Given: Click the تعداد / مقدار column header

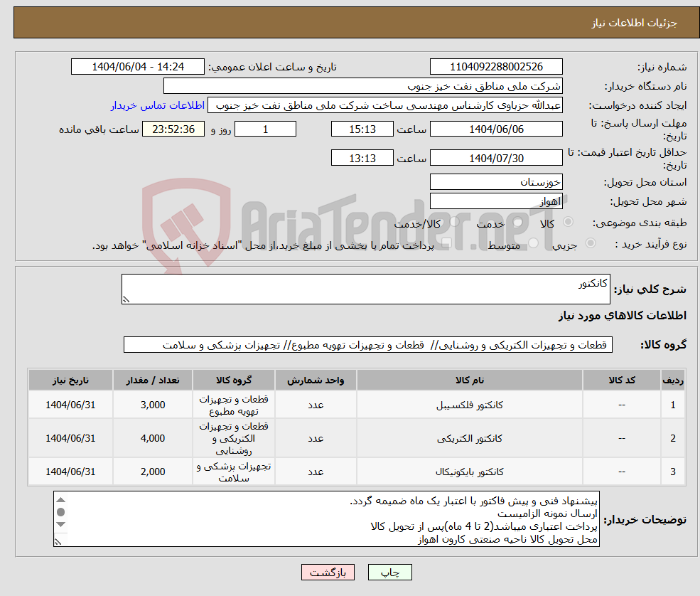Looking at the screenshot, I should (x=153, y=381).
